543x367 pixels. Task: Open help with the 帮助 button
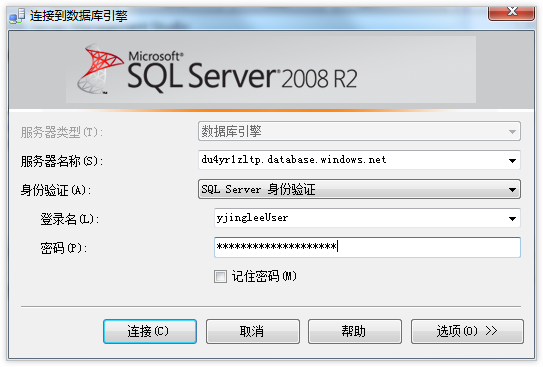355,331
